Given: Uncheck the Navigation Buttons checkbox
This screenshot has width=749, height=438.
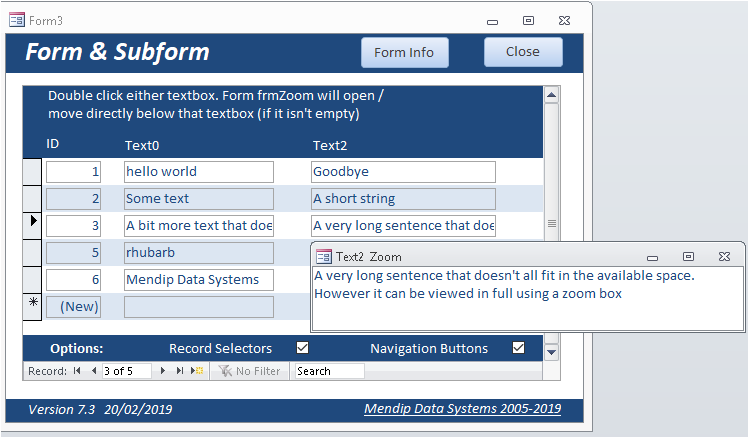Looking at the screenshot, I should 518,348.
